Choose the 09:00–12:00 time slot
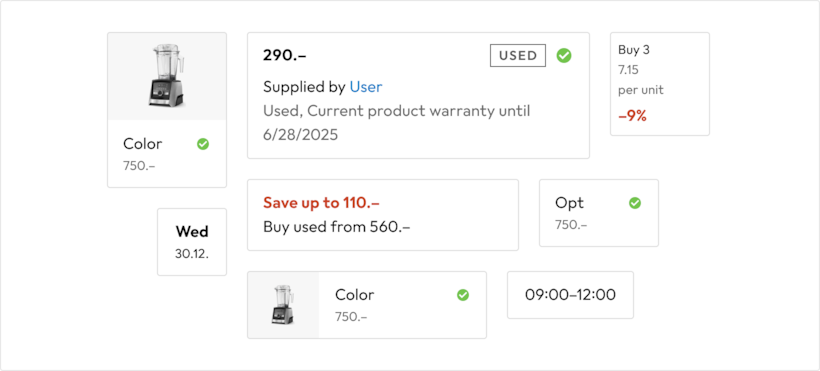The height and width of the screenshot is (371, 820). (570, 295)
